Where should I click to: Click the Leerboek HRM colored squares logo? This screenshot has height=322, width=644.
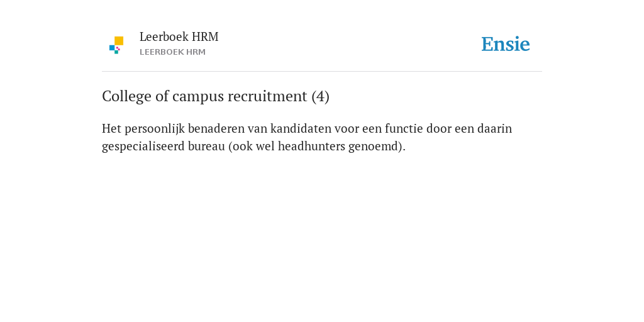[x=116, y=45]
